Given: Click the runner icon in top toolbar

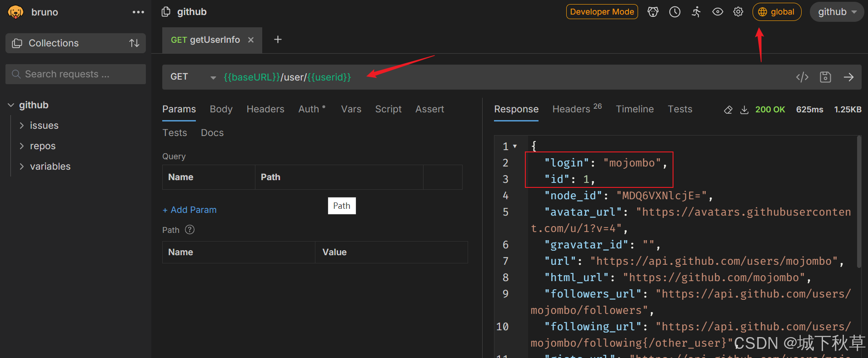Looking at the screenshot, I should coord(696,12).
